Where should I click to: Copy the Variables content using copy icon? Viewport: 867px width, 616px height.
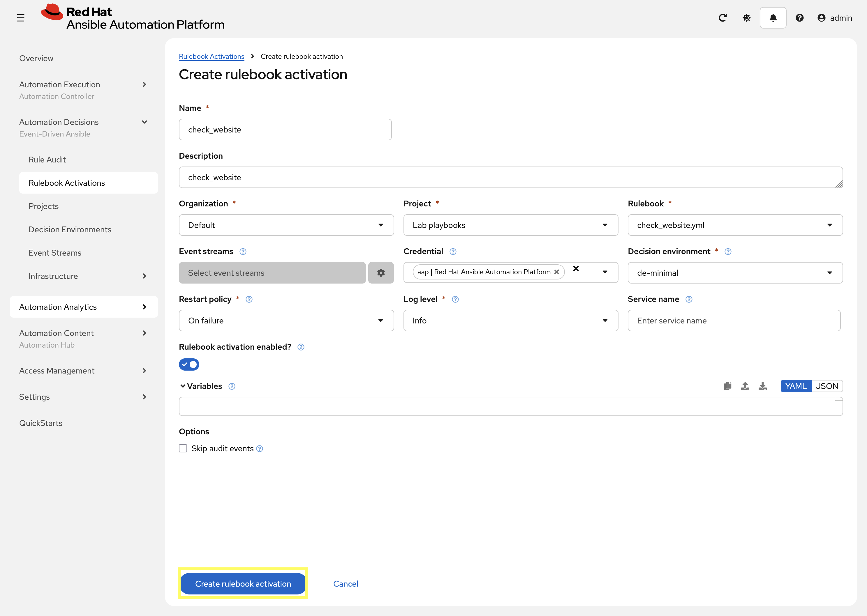pos(727,386)
